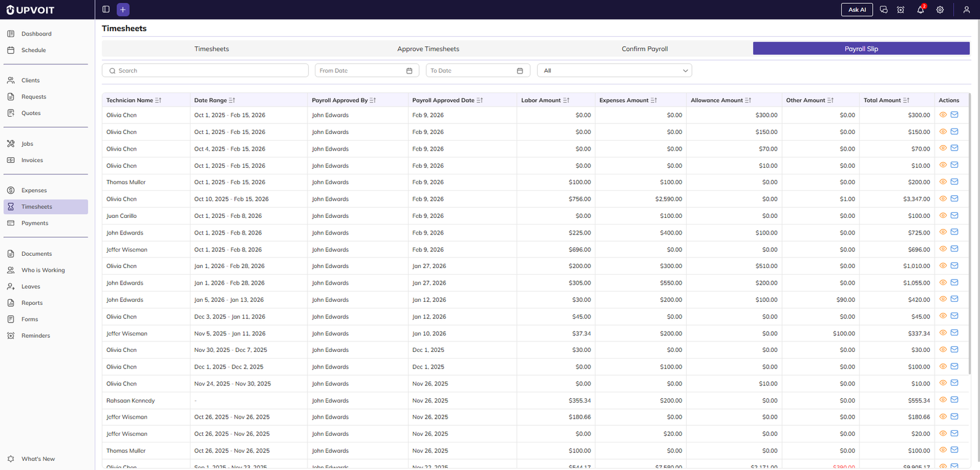
Task: Email Juan Carillo's payroll slip
Action: (x=954, y=215)
